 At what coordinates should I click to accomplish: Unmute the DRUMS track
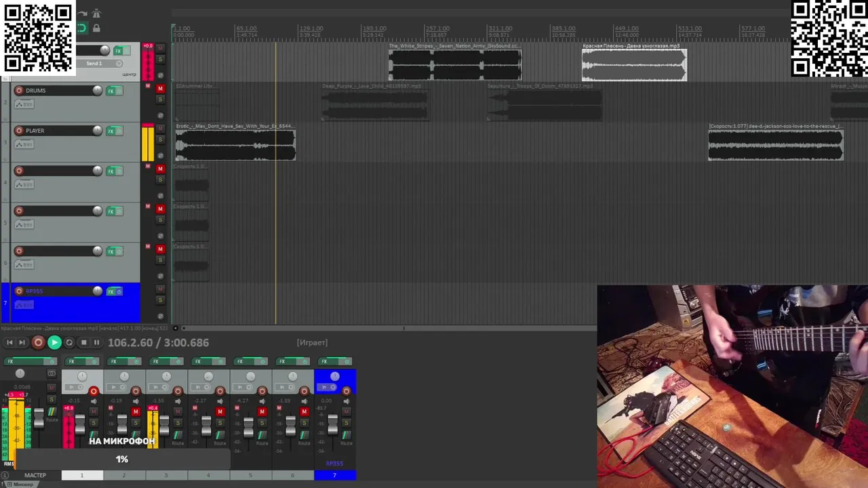tap(161, 88)
